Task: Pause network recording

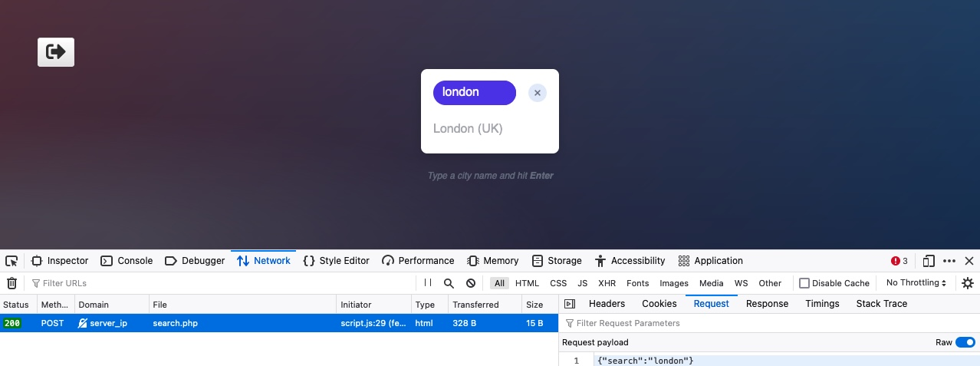Action: tap(428, 283)
